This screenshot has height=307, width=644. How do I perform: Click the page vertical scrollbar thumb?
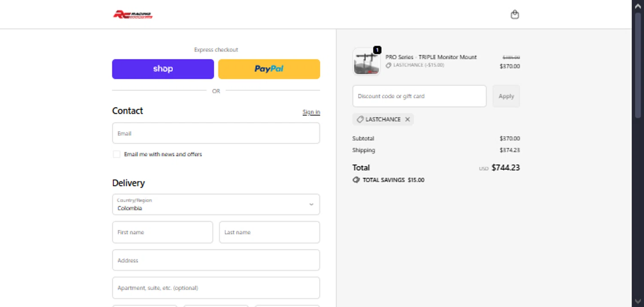(638, 64)
